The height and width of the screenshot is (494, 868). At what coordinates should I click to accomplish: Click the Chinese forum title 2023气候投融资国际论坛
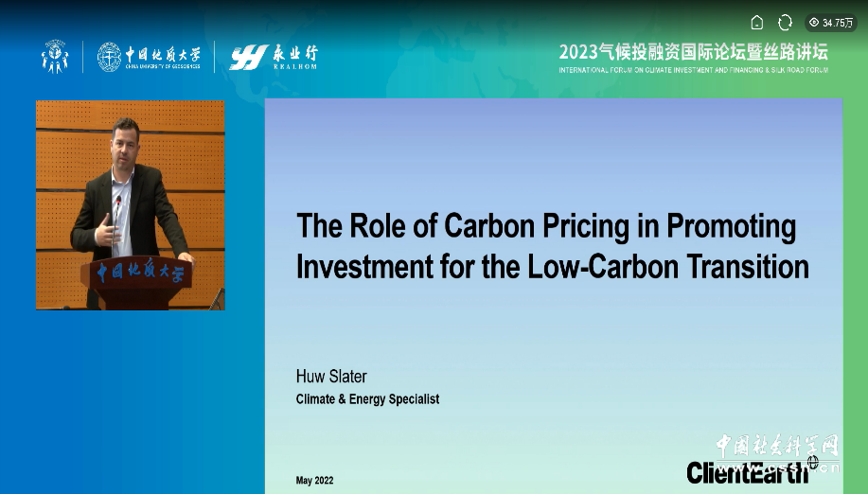click(693, 53)
